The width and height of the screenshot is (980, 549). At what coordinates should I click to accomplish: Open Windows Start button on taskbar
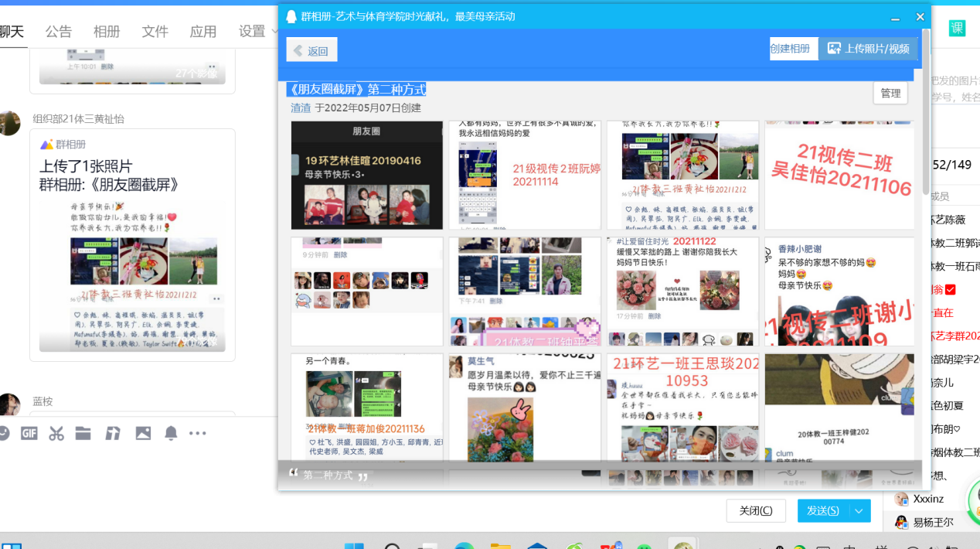coord(354,545)
